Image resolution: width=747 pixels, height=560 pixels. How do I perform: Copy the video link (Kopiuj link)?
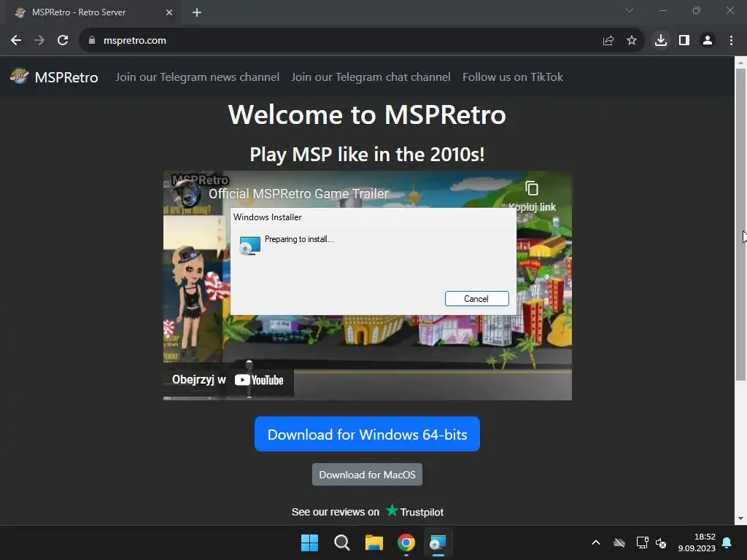point(532,195)
